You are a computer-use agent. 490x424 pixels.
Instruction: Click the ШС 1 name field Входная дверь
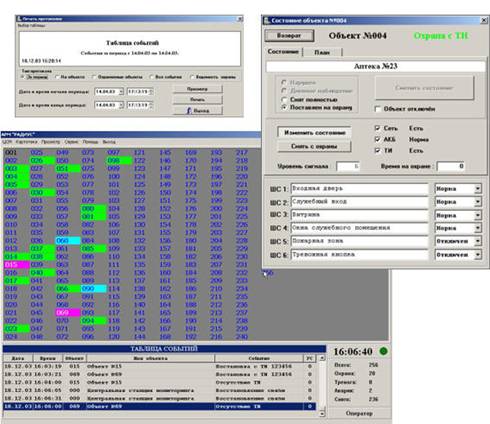(x=359, y=189)
